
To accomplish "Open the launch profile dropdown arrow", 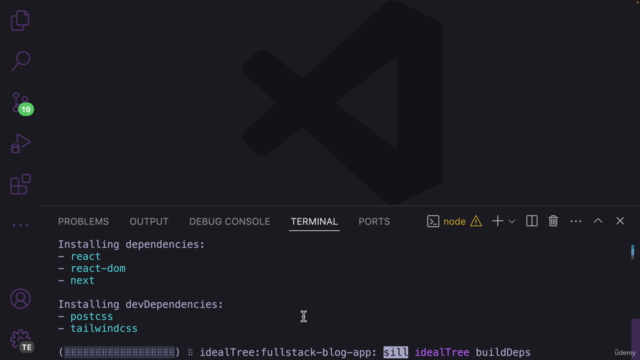I will click(x=512, y=222).
